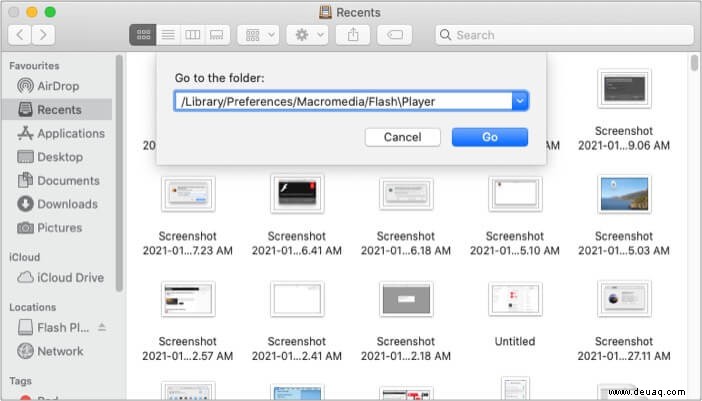Select Recents in the sidebar
This screenshot has width=702, height=401.
pos(57,110)
